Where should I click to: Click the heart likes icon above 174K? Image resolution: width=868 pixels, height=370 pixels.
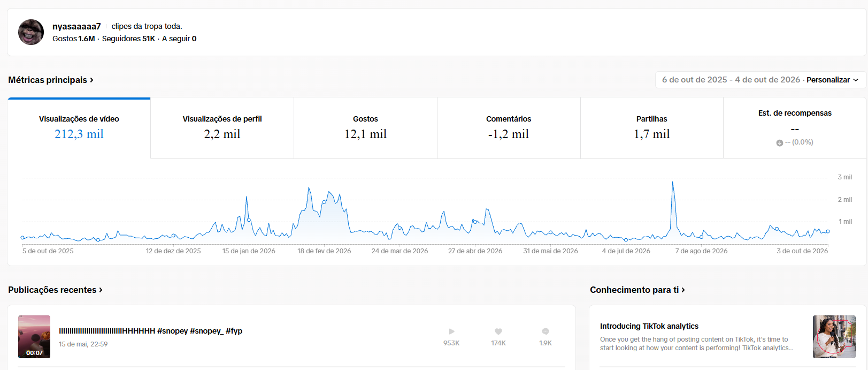tap(498, 331)
